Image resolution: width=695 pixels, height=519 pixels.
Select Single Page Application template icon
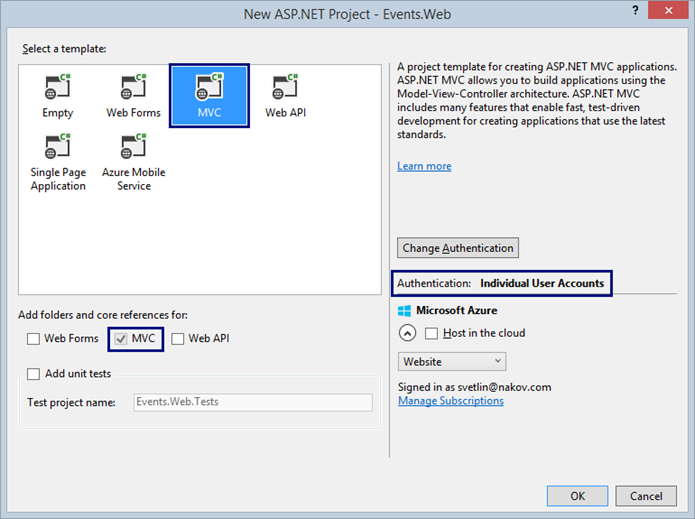[x=58, y=148]
